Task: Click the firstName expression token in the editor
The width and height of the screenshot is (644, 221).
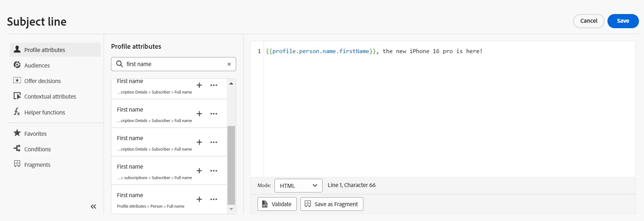Action: click(321, 51)
